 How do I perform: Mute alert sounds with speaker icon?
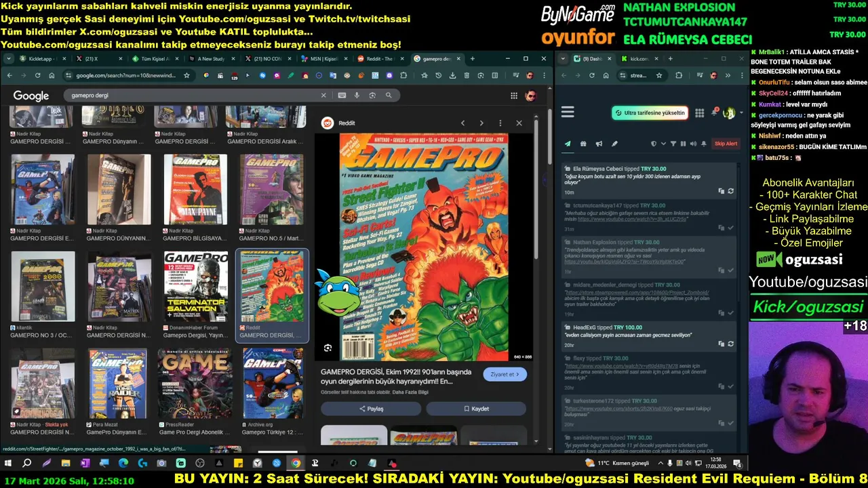pyautogui.click(x=693, y=144)
